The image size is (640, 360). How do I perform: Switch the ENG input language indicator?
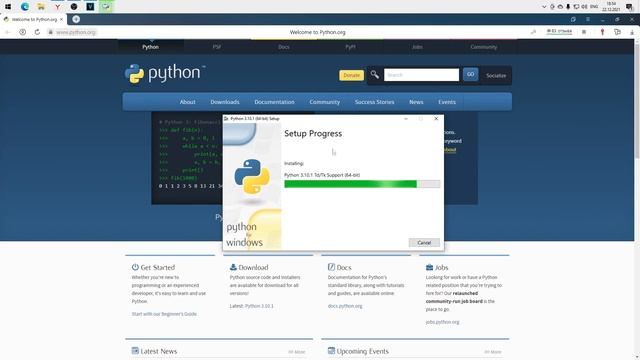coord(594,7)
